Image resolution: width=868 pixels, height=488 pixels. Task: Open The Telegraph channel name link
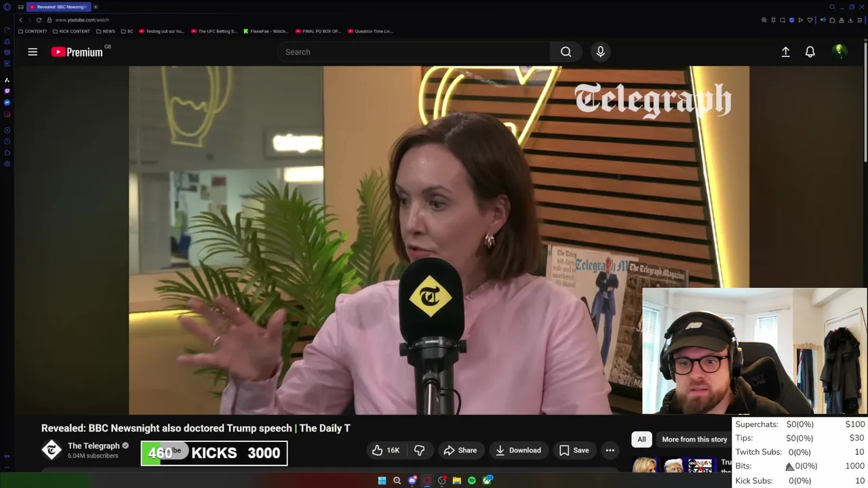tap(94, 445)
